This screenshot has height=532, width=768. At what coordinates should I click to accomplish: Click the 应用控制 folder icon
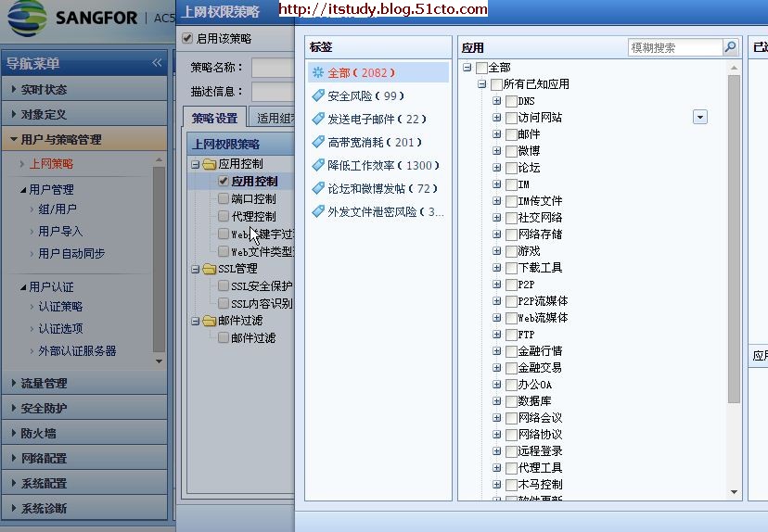(x=209, y=164)
